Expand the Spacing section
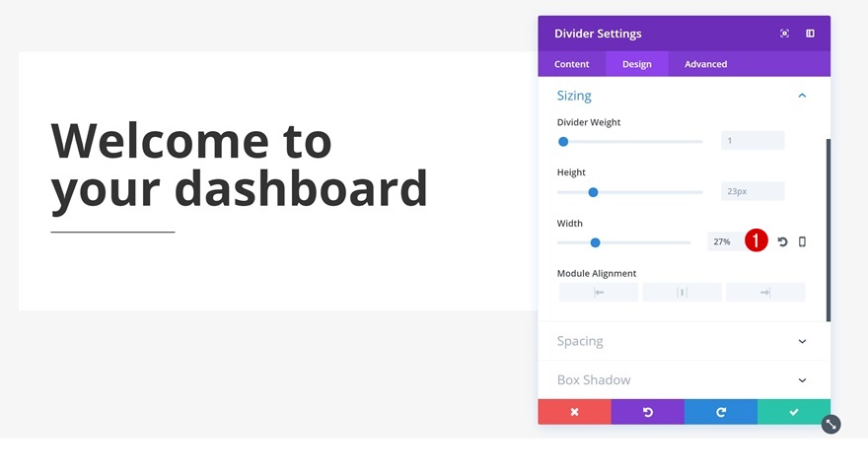Screen dimensions: 868x471 point(802,341)
